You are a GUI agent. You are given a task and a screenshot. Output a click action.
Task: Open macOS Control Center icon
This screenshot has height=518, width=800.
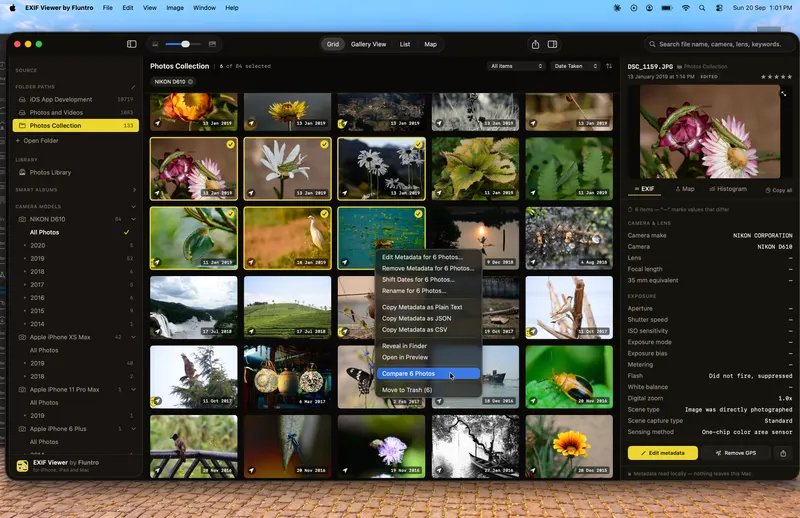[x=719, y=8]
